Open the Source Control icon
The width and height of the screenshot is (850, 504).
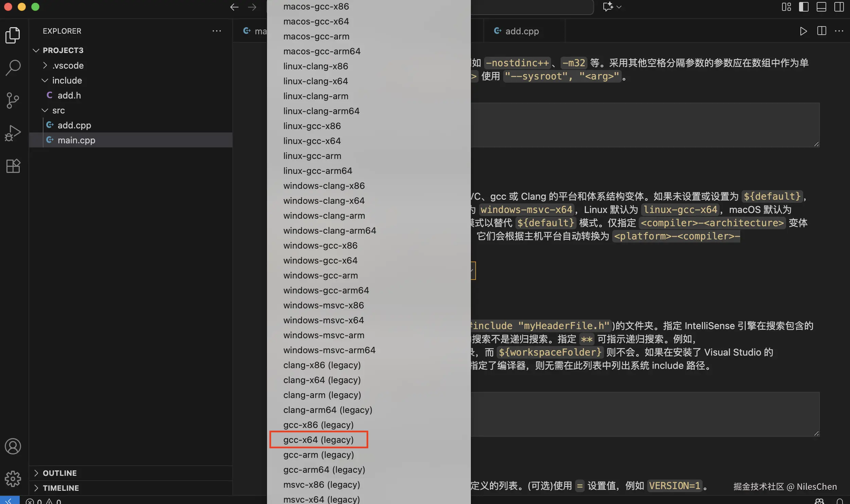(x=13, y=101)
